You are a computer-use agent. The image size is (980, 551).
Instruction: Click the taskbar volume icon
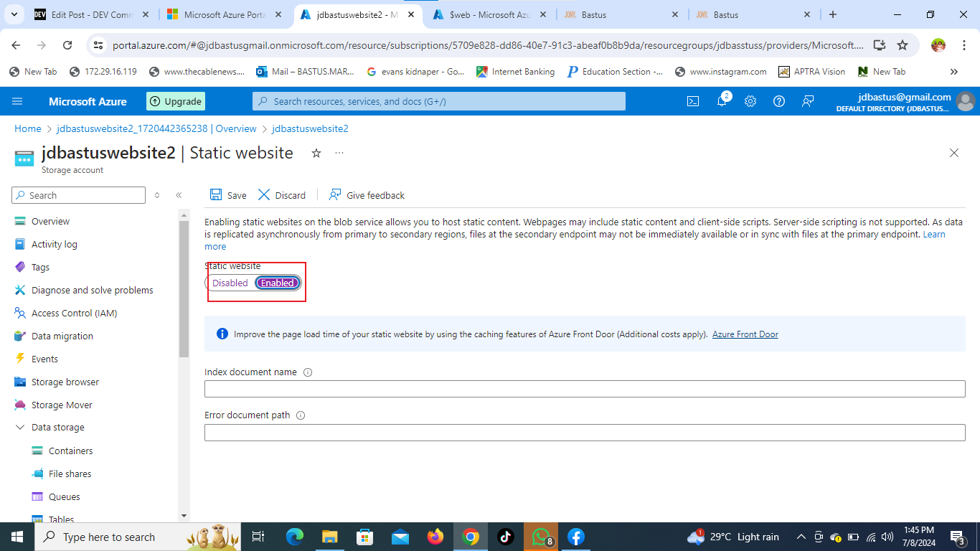(887, 537)
